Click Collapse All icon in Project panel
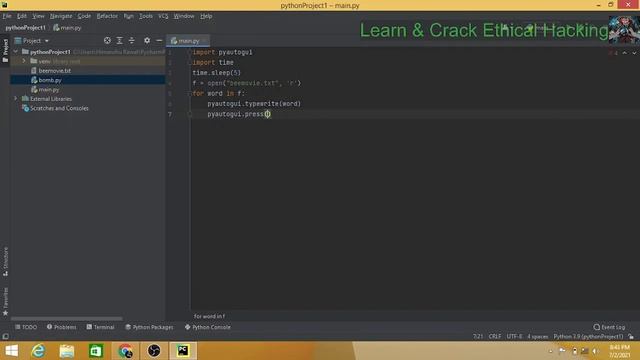 (131, 40)
